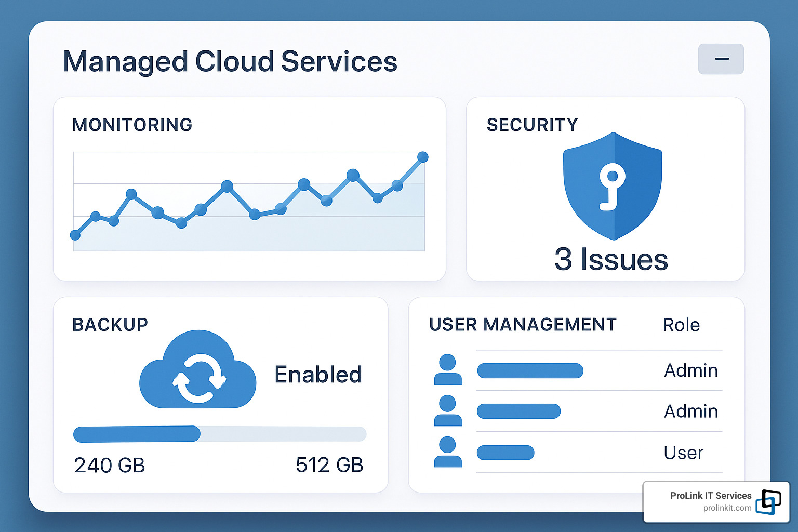Click the "Managed Cloud Services" title
This screenshot has width=798, height=532.
click(230, 62)
